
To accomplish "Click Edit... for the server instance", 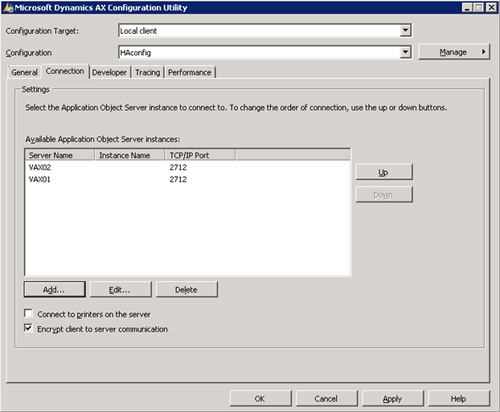I will coord(120,289).
